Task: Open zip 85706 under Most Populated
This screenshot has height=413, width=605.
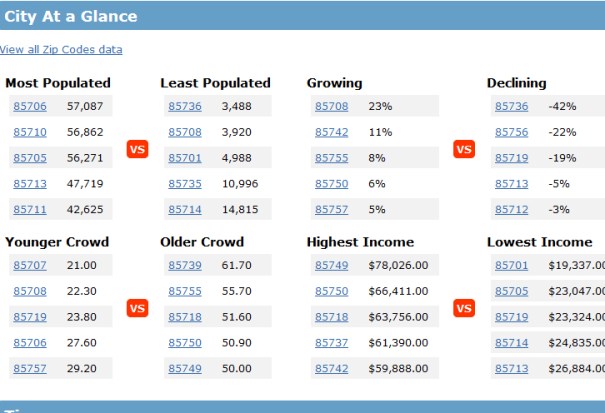Action: pyautogui.click(x=28, y=106)
